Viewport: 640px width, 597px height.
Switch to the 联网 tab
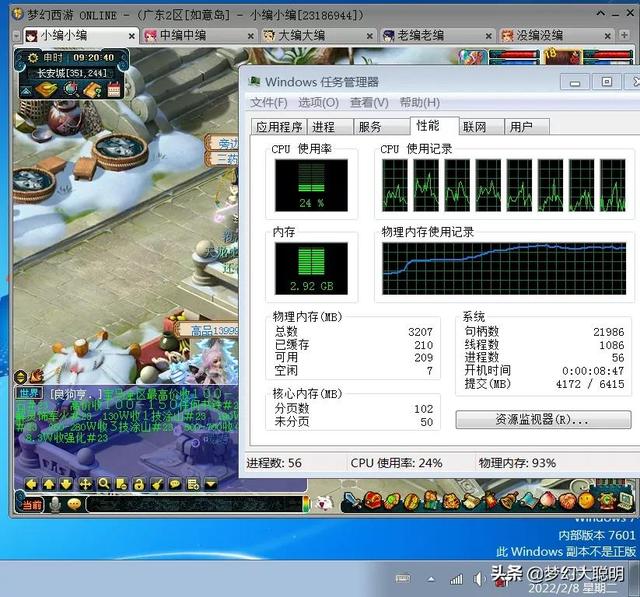482,127
